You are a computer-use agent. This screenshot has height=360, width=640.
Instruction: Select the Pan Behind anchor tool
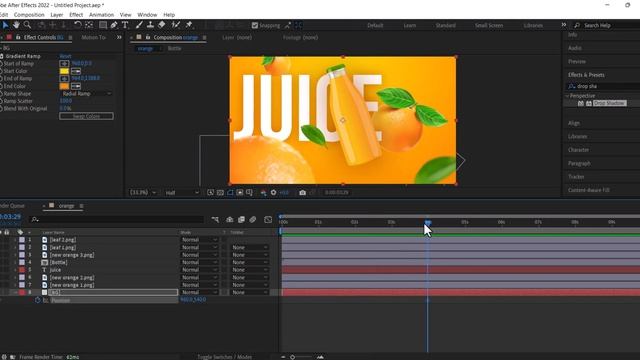click(89, 25)
